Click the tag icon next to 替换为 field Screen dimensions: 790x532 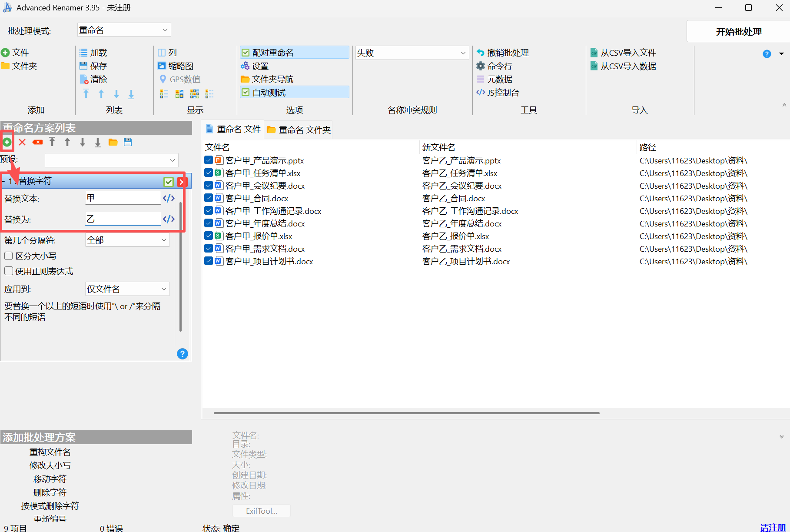169,219
